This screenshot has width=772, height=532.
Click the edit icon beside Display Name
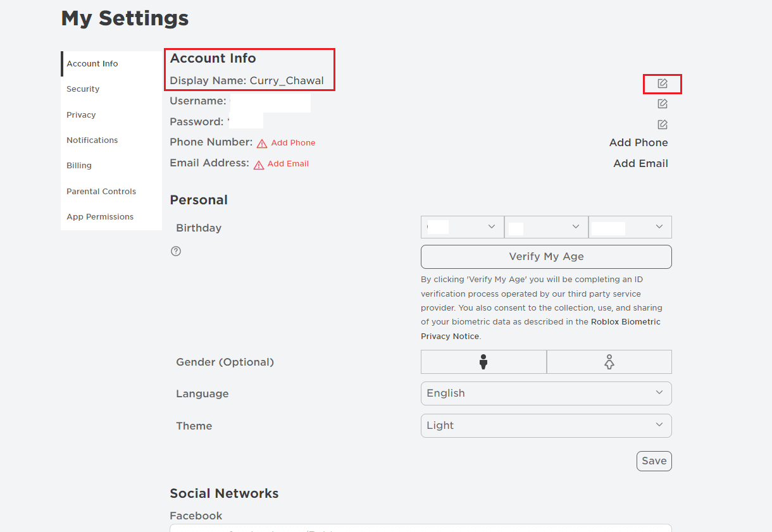662,83
